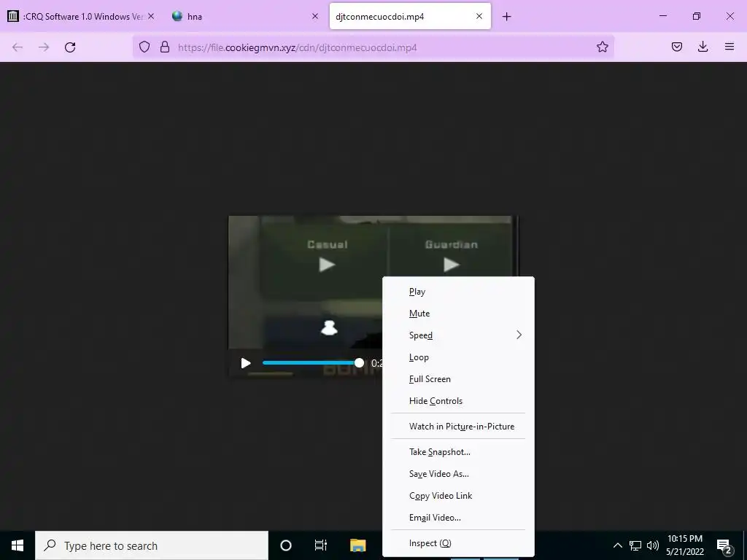Image resolution: width=747 pixels, height=560 pixels.
Task: Close the CRQ Software tab
Action: tap(151, 16)
